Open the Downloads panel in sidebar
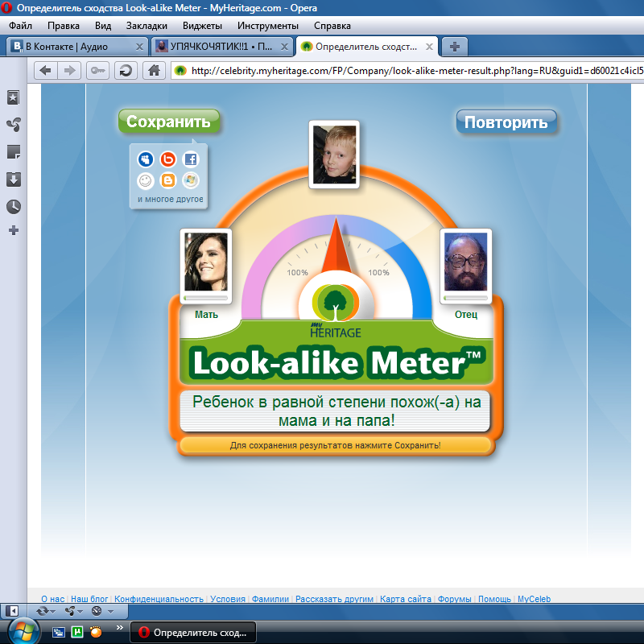This screenshot has width=644, height=644. point(13,180)
